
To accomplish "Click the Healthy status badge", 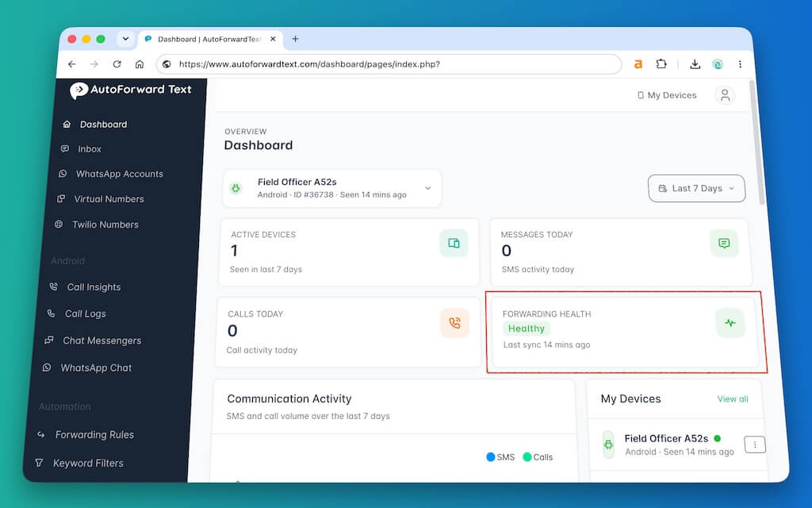I will (527, 329).
